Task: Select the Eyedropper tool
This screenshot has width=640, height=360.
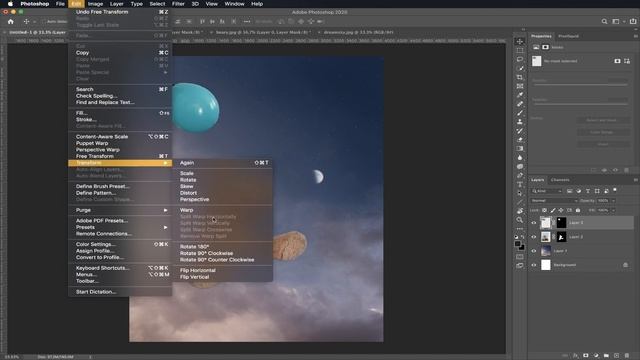Action: click(520, 95)
